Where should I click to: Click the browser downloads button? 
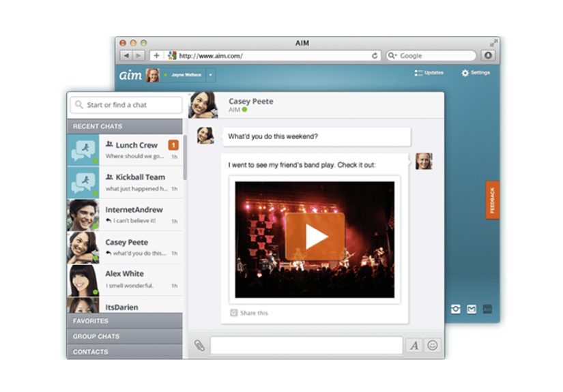coord(488,55)
